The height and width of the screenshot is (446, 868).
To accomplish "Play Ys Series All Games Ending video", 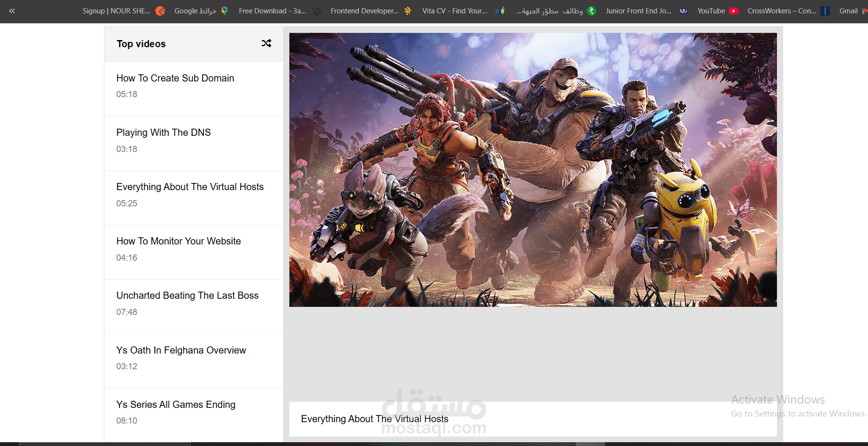I will tap(194, 415).
